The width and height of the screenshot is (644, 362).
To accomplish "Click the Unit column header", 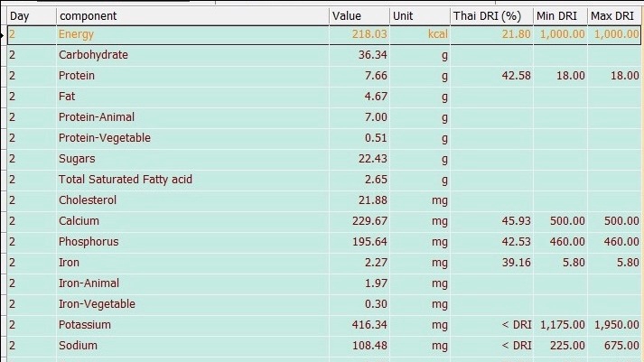I will 420,16.
